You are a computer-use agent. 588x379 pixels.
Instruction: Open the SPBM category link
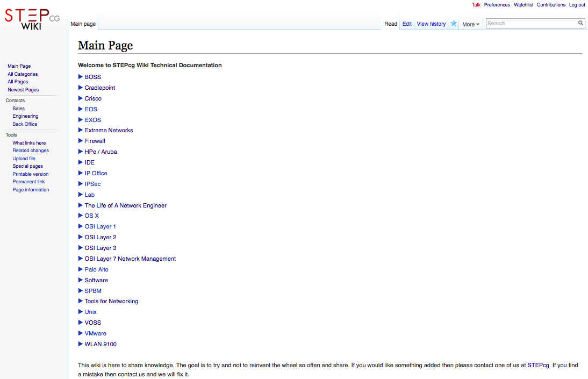tap(93, 291)
